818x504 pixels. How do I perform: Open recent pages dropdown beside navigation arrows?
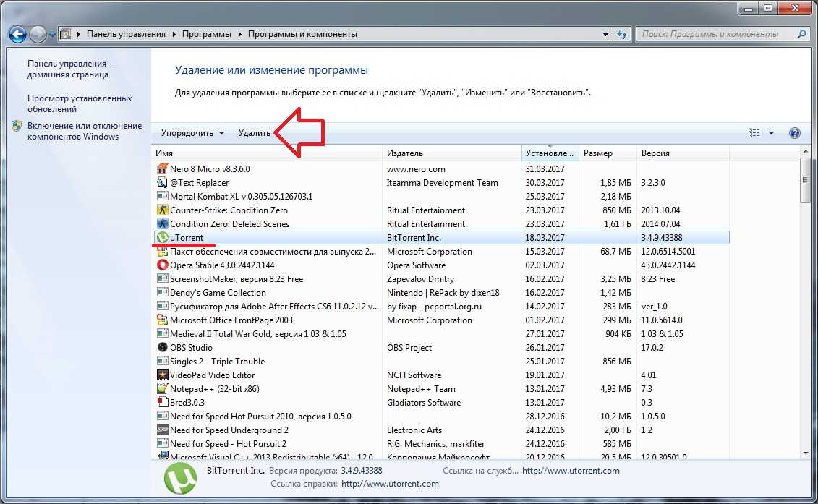[52, 35]
